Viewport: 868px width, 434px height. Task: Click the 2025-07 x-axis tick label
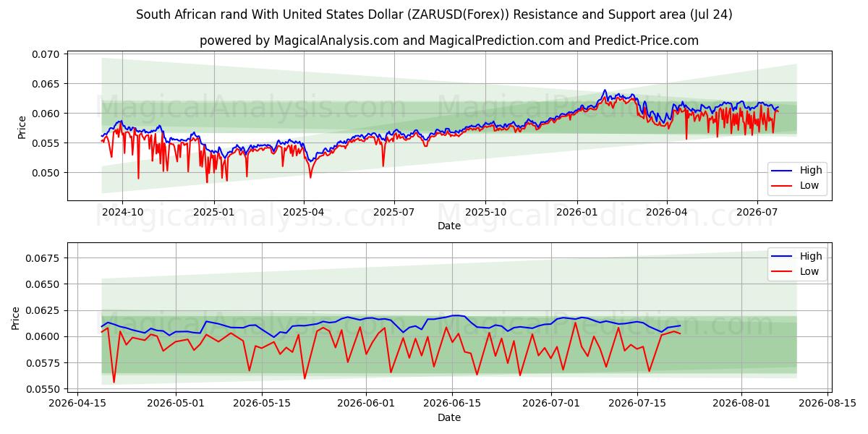point(394,212)
